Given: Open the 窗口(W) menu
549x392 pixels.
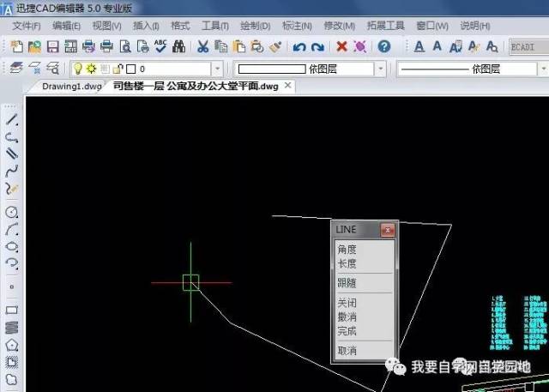Looking at the screenshot, I should [432, 26].
